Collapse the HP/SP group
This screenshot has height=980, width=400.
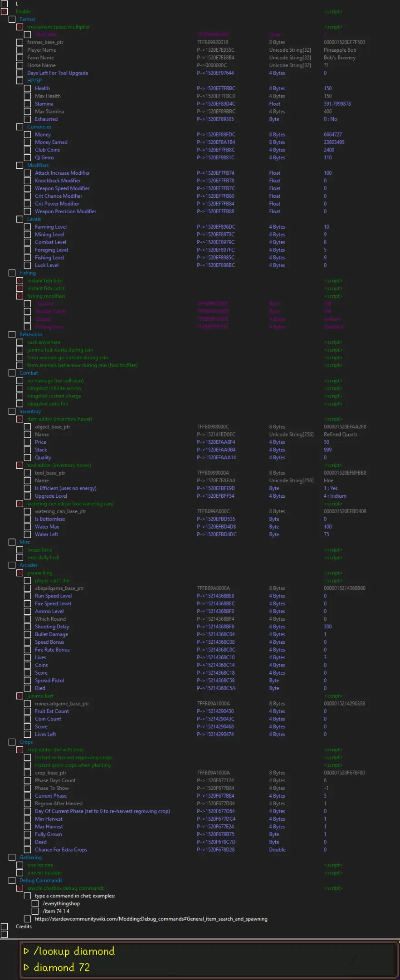click(34, 80)
